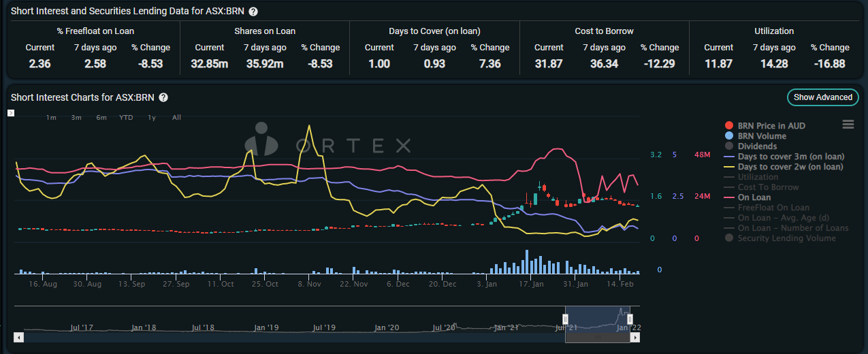Viewport: 868px width, 354px height.
Task: Open help icon next to Short Interest Charts
Action: pyautogui.click(x=163, y=97)
